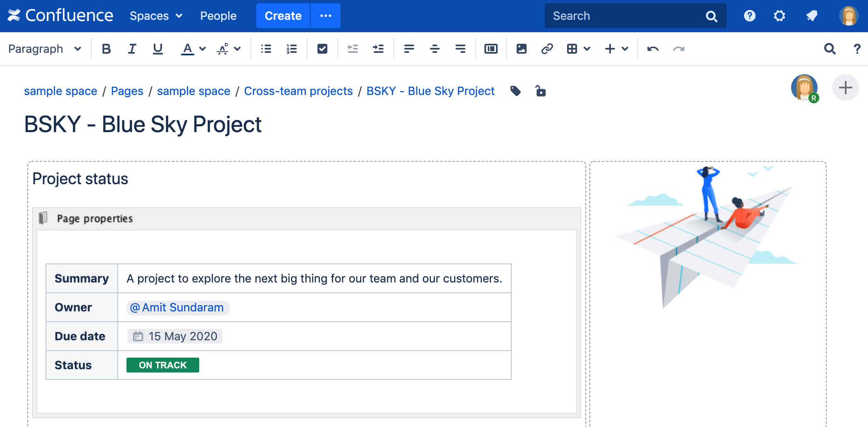Open the administration settings gear
Screen dimensions: 868x427
(780, 16)
